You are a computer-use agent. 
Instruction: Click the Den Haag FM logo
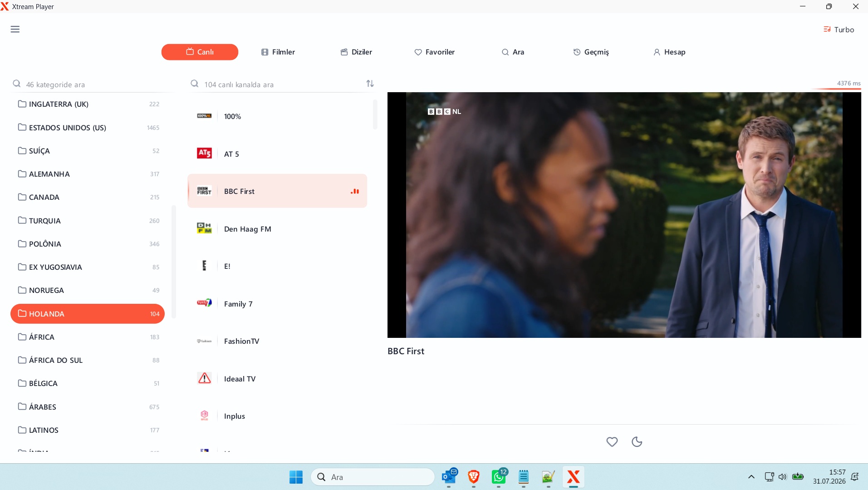click(x=204, y=228)
